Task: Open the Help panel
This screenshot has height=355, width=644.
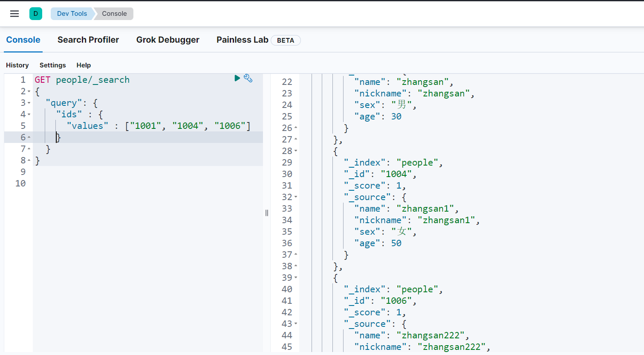Action: (84, 65)
